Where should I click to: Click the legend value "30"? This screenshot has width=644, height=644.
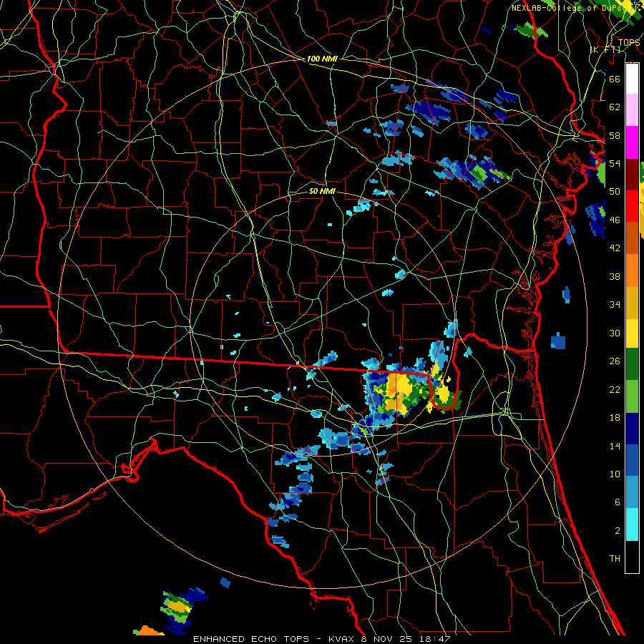(x=615, y=333)
